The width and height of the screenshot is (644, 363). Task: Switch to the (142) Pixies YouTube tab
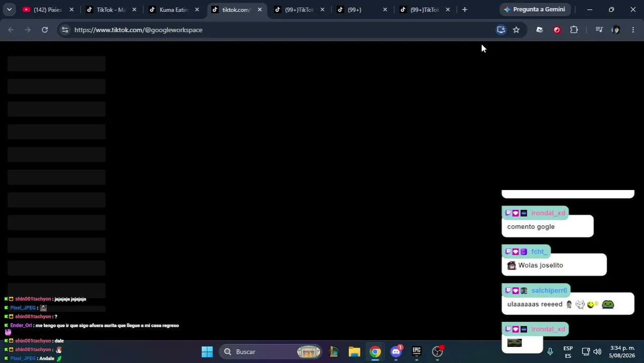[x=48, y=10]
